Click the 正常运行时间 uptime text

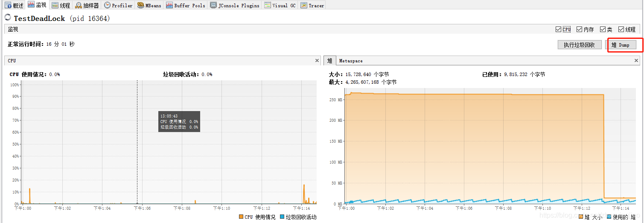41,44
